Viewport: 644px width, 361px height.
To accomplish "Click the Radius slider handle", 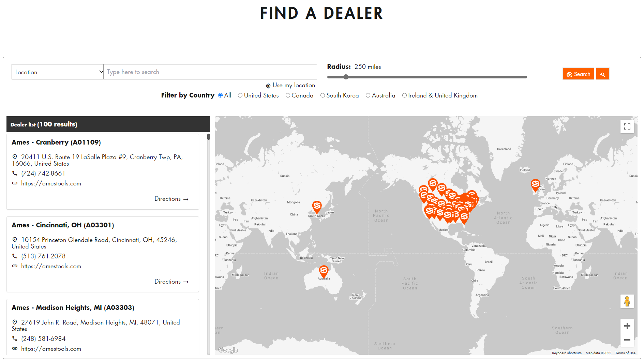I will [346, 77].
